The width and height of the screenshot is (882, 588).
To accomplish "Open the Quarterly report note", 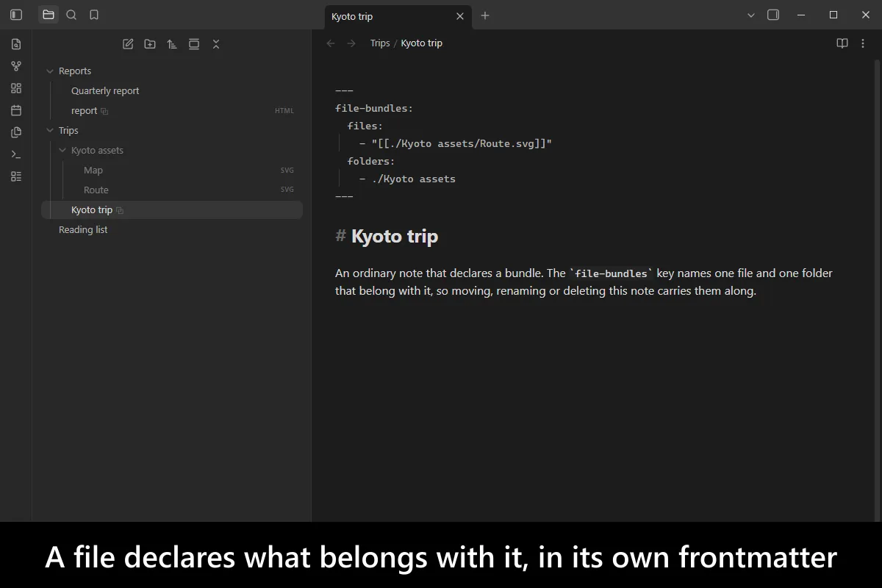I will coord(105,91).
